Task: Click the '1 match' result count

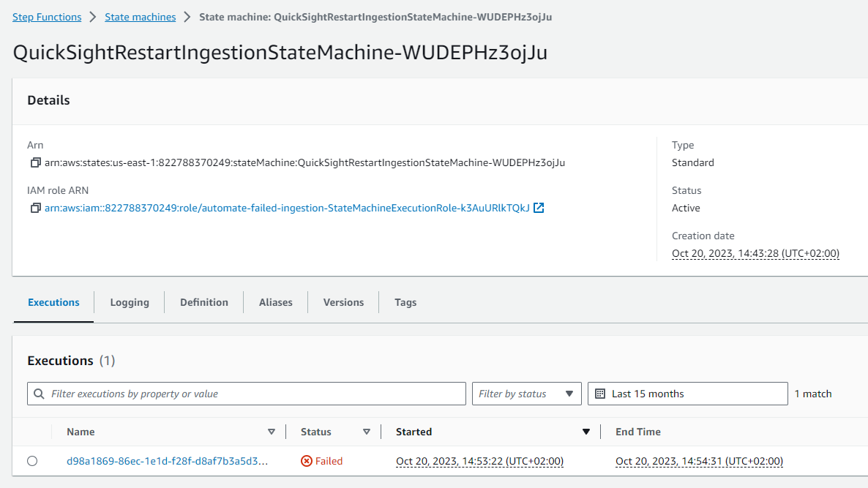Action: click(x=812, y=394)
